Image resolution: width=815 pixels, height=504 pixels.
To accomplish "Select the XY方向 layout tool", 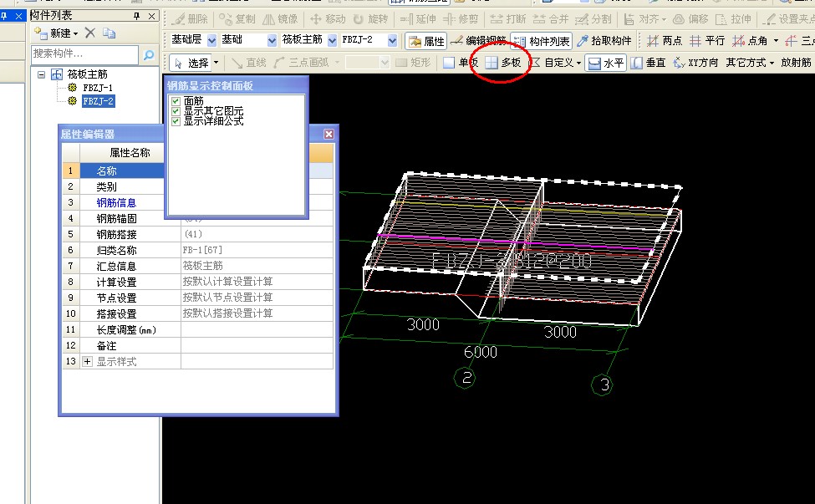I will [695, 63].
